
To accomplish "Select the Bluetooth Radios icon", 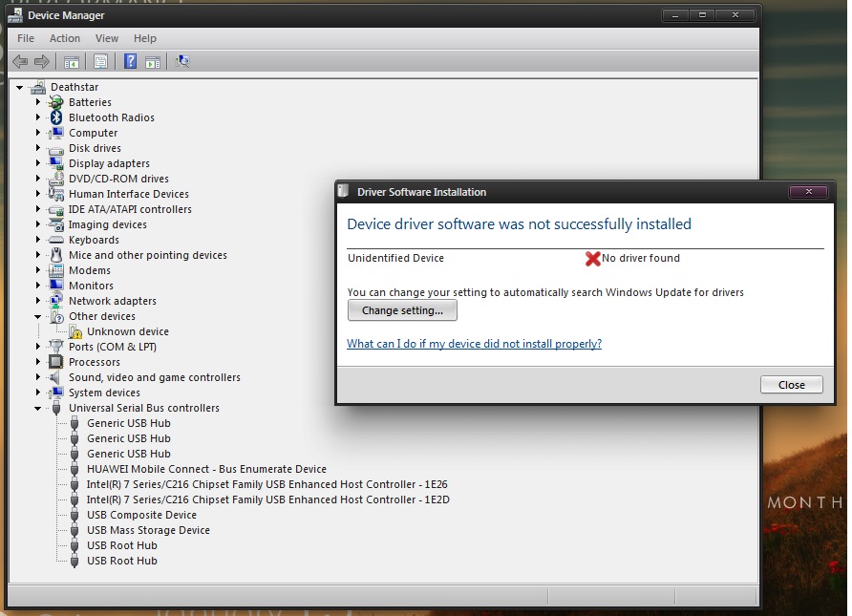I will (56, 117).
